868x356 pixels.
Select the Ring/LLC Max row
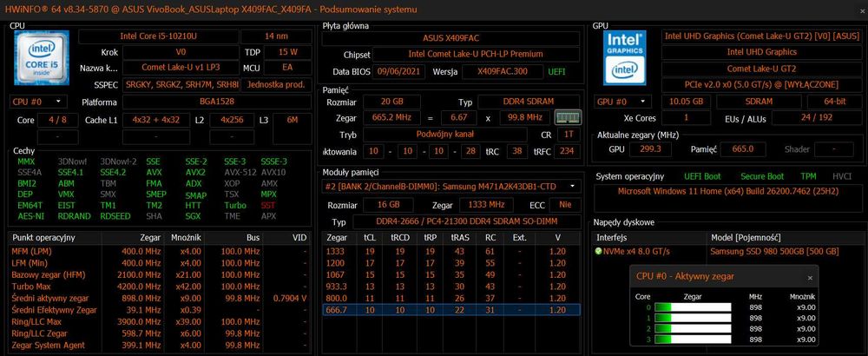click(x=161, y=321)
